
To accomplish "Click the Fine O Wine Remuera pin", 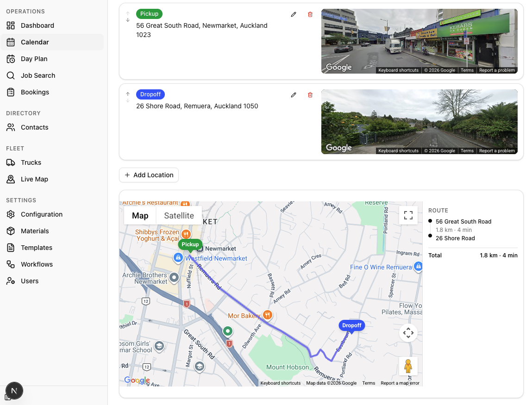I will point(419,267).
